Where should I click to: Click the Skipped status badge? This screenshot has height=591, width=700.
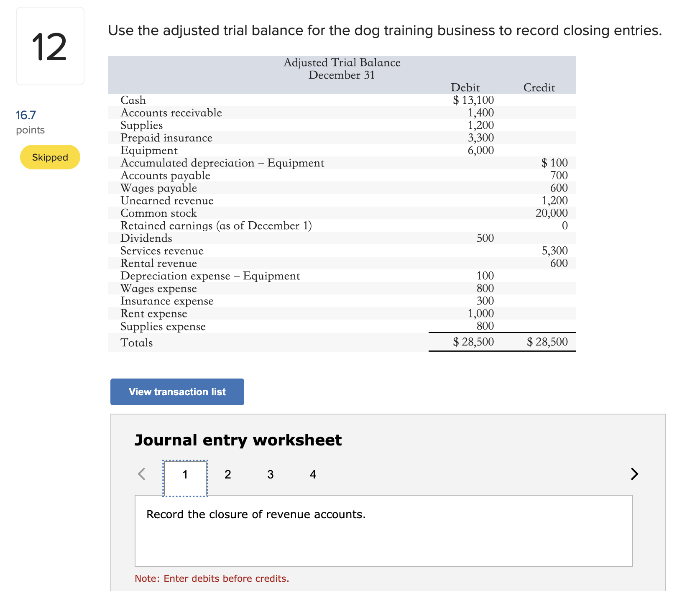pyautogui.click(x=50, y=157)
